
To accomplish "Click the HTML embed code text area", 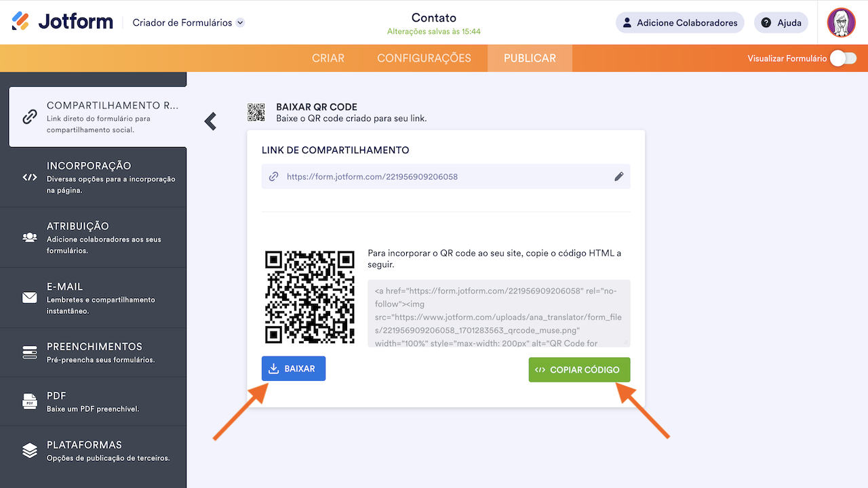I will [x=499, y=313].
